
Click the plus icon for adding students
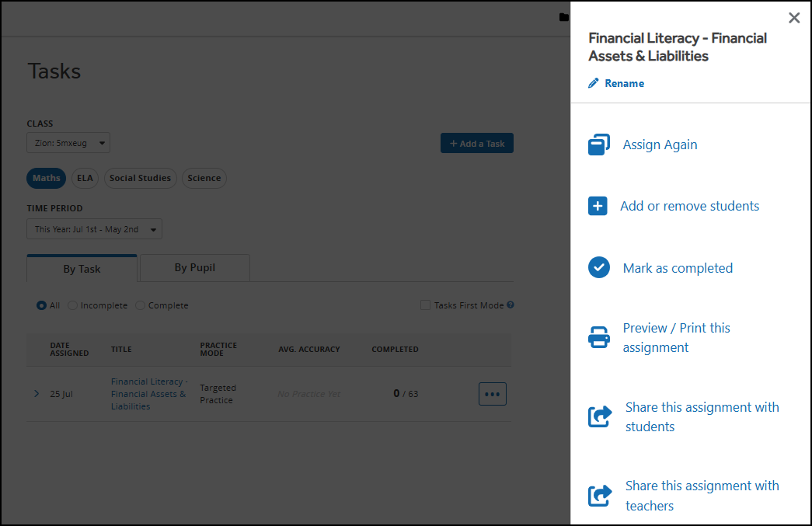pos(598,206)
